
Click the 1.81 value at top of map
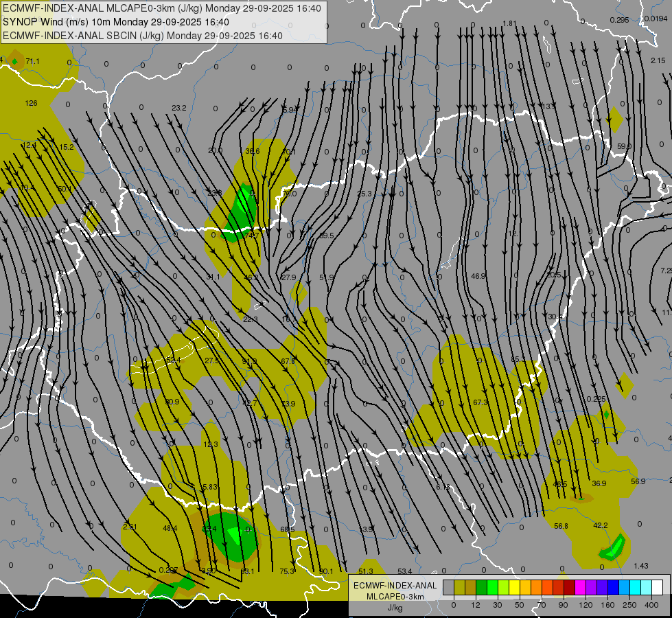pos(509,23)
